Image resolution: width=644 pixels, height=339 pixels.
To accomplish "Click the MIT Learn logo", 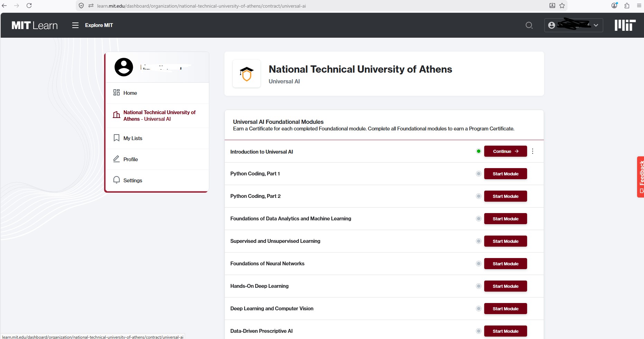I will 35,25.
